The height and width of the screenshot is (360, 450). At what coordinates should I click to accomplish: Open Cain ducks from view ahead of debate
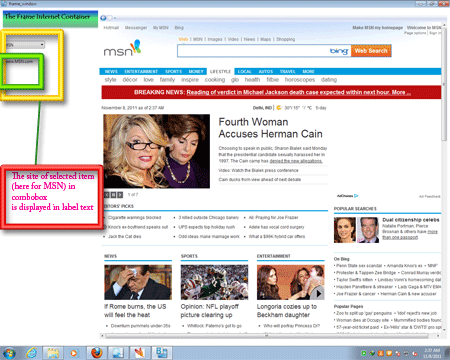tap(260, 180)
